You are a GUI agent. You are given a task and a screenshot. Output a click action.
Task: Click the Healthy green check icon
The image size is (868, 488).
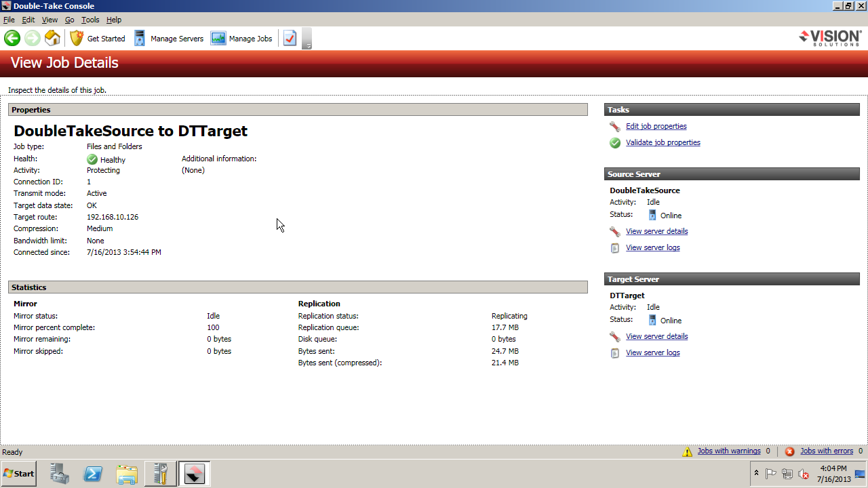click(92, 159)
